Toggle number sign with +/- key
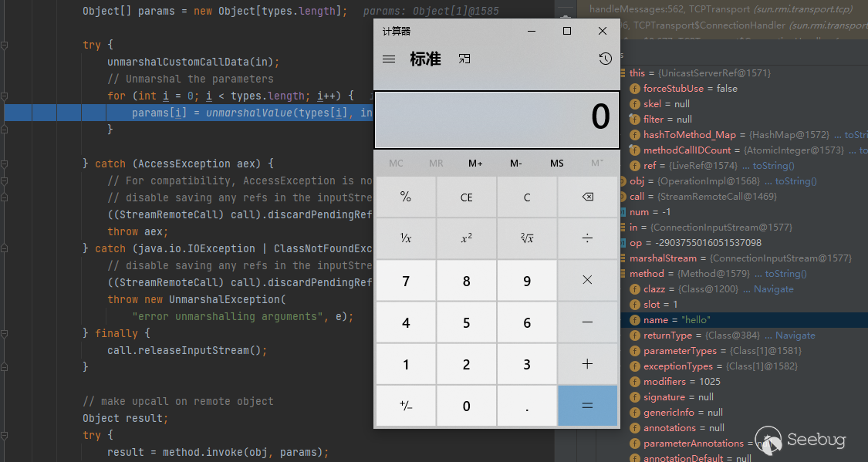868x462 pixels. pos(406,406)
